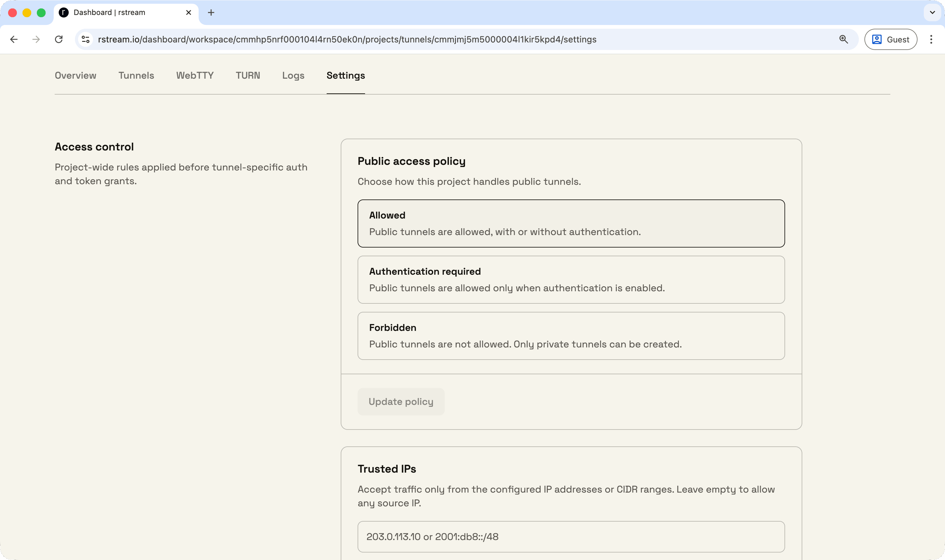Open the TURN tab

[x=248, y=76]
